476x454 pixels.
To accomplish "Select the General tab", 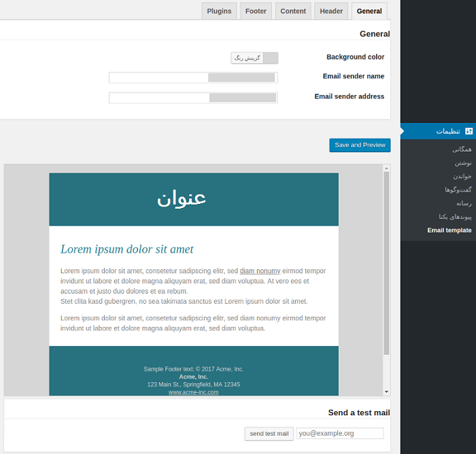I will (x=369, y=11).
